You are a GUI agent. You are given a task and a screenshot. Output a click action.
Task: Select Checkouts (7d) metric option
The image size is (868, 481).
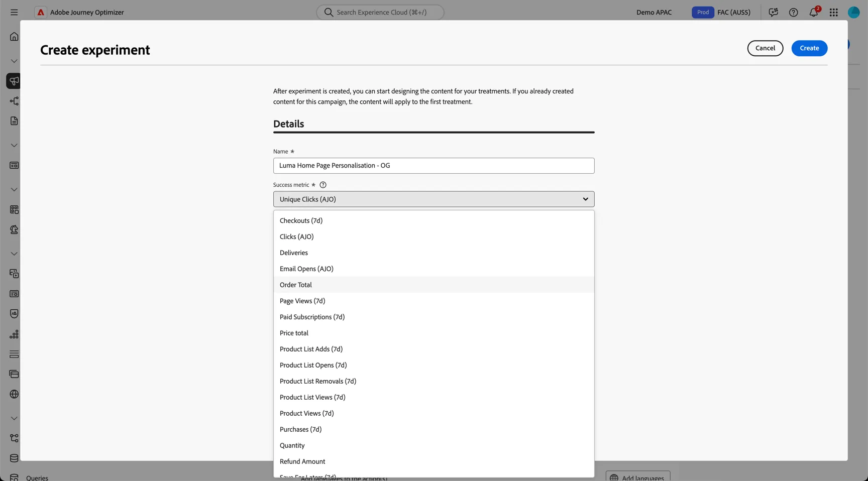coord(434,220)
